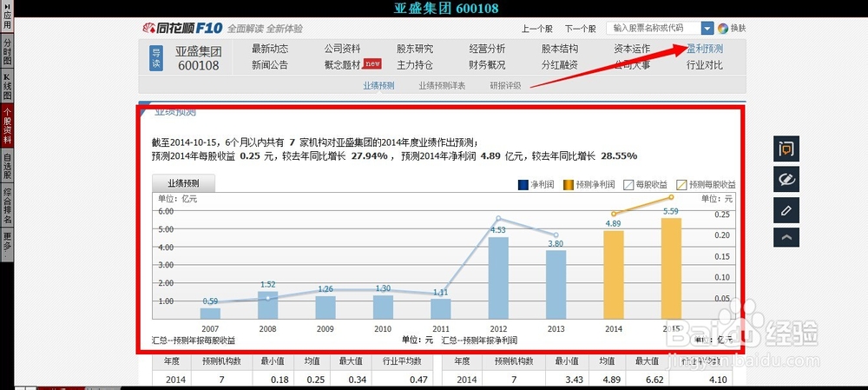Select the 业绩预测详表 sub-tab
868x390 pixels.
coord(442,86)
